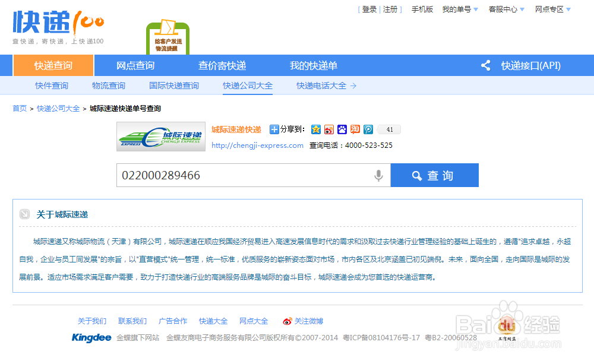Open the 手机版 link
This screenshot has height=364, width=594.
point(422,10)
